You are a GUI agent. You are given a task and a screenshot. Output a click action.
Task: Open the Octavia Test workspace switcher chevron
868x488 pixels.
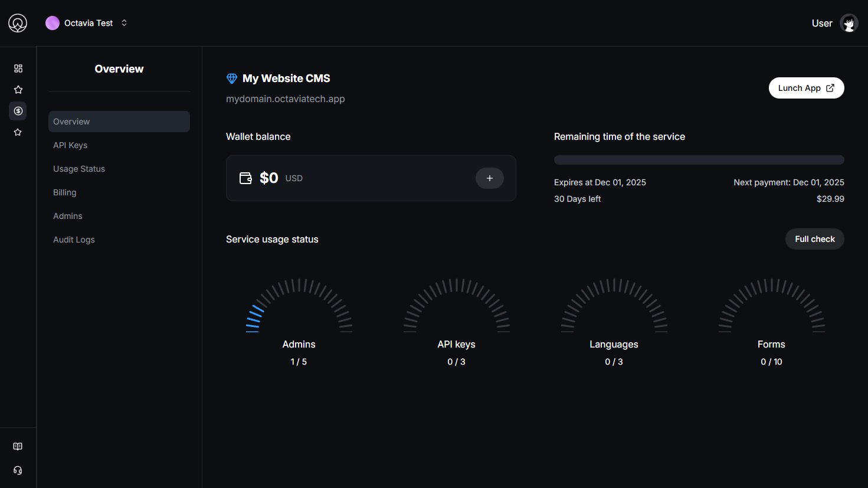pos(124,22)
